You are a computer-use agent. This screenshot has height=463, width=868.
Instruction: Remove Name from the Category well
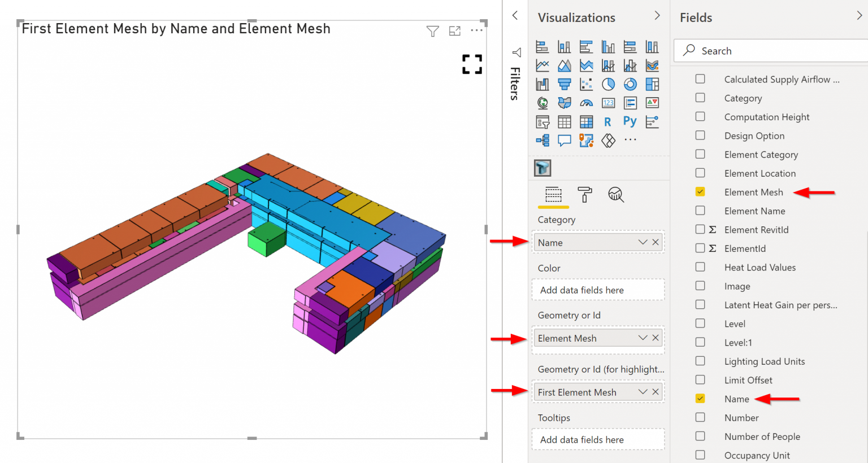click(x=656, y=242)
